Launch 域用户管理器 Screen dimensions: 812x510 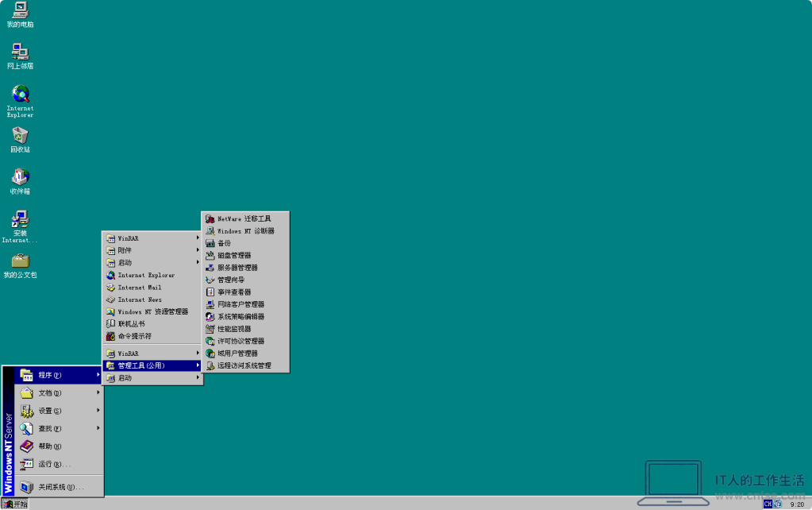(245, 354)
